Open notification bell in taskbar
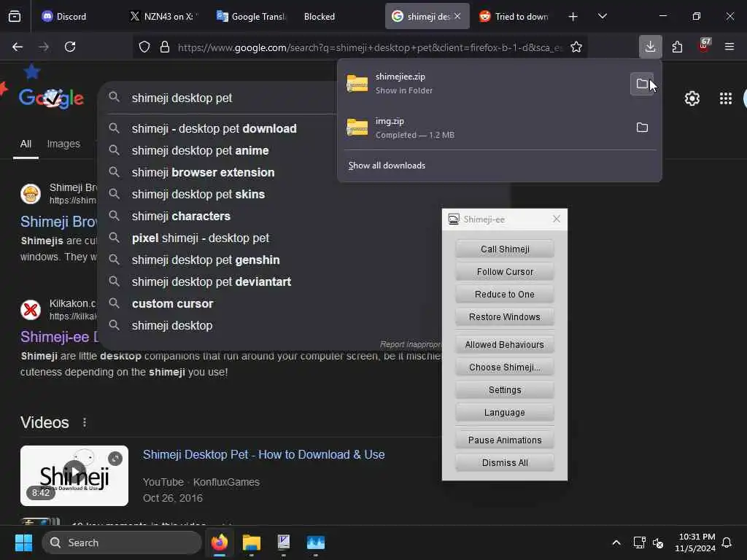747x560 pixels. (727, 542)
